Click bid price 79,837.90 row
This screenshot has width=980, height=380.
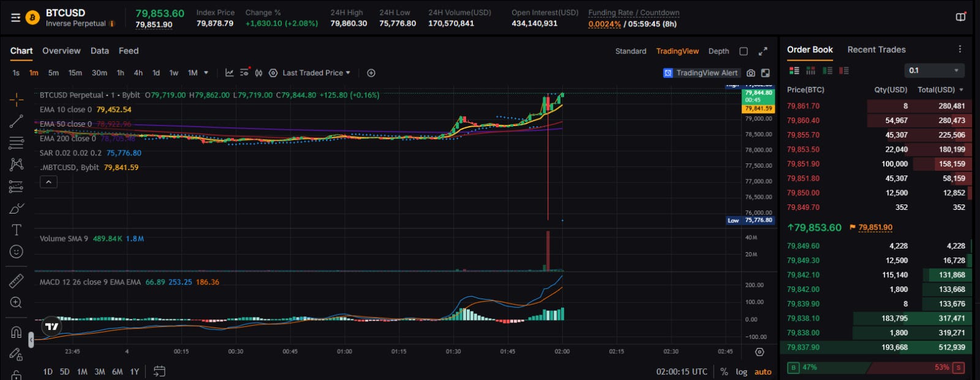tap(876, 348)
